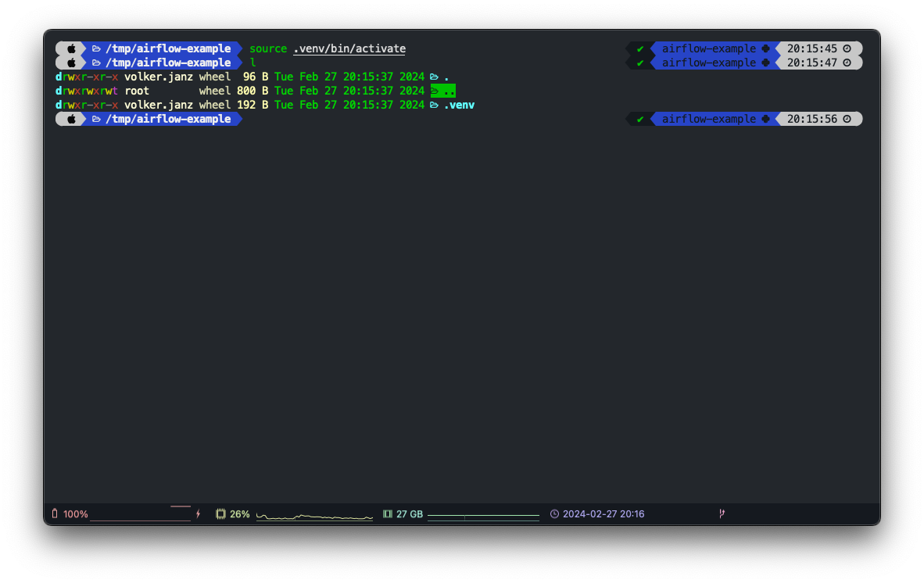
Task: Click the git branch icon in status bar
Action: (722, 513)
